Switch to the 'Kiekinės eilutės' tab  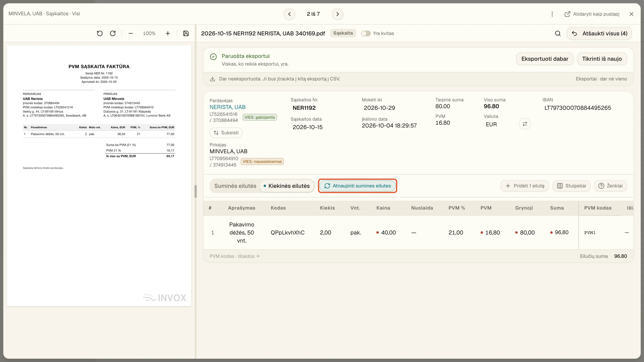click(x=287, y=186)
